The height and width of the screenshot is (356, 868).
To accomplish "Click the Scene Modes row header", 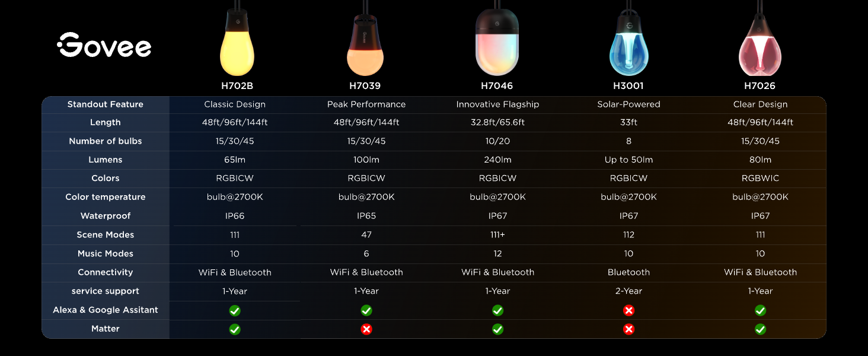I will pyautogui.click(x=106, y=235).
